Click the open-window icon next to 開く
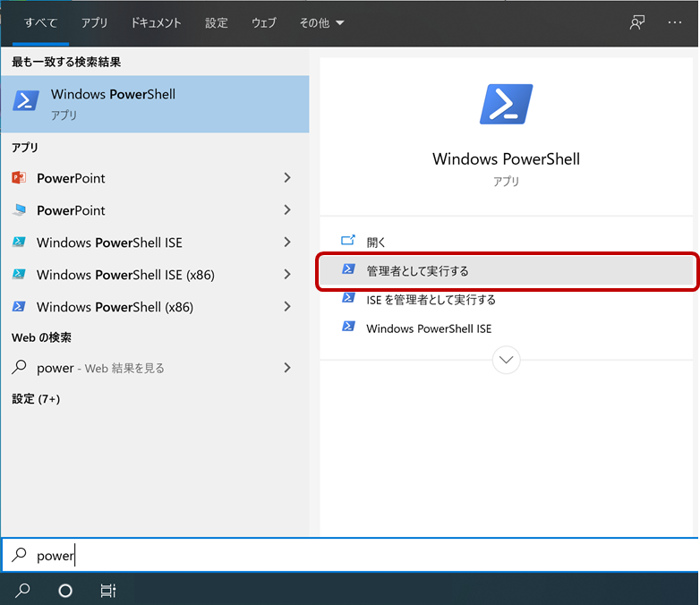This screenshot has height=605, width=700. point(348,240)
